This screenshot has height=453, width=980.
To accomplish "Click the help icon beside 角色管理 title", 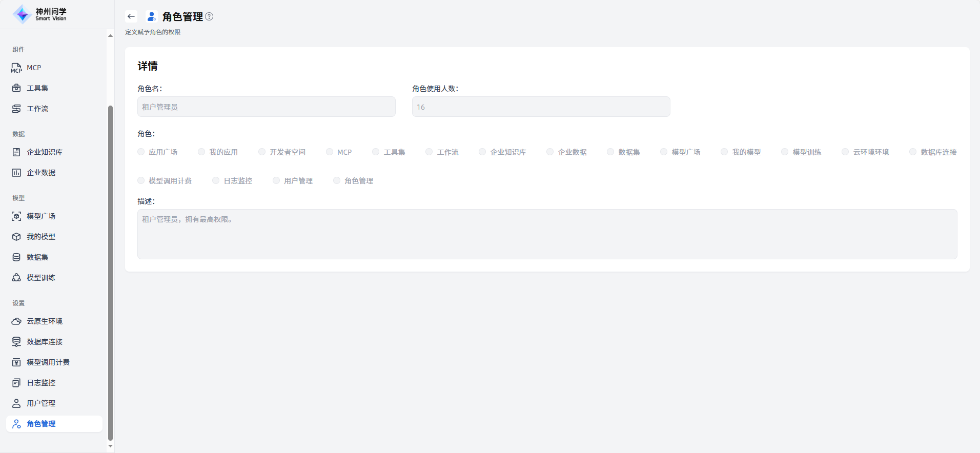I will pyautogui.click(x=209, y=16).
